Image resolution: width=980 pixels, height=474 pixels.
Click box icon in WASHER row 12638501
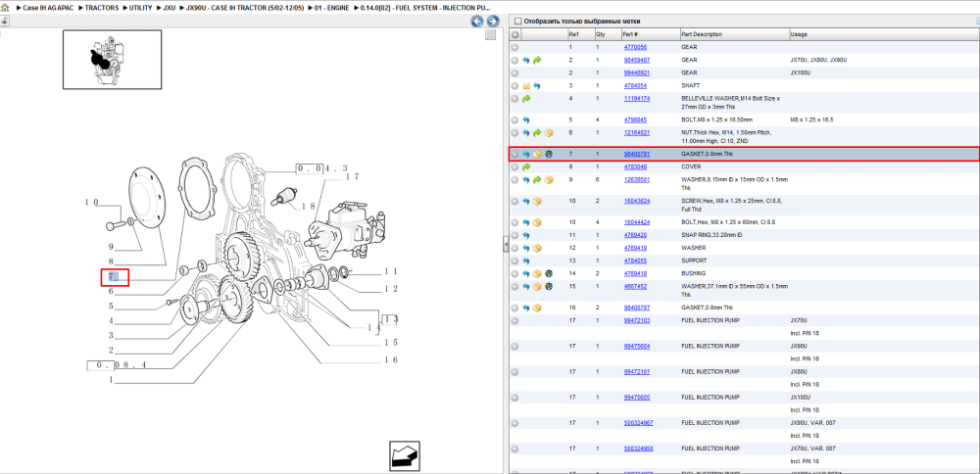(x=548, y=180)
